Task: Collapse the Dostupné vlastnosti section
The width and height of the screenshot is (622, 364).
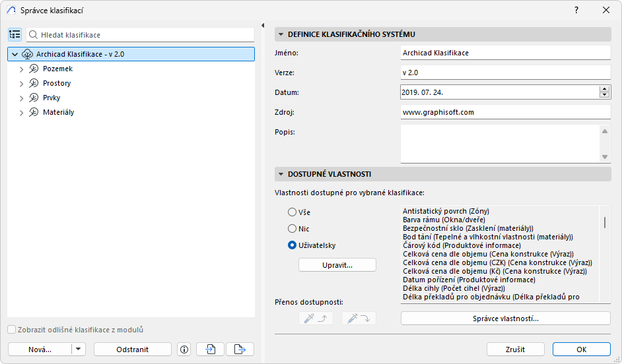Action: (281, 174)
